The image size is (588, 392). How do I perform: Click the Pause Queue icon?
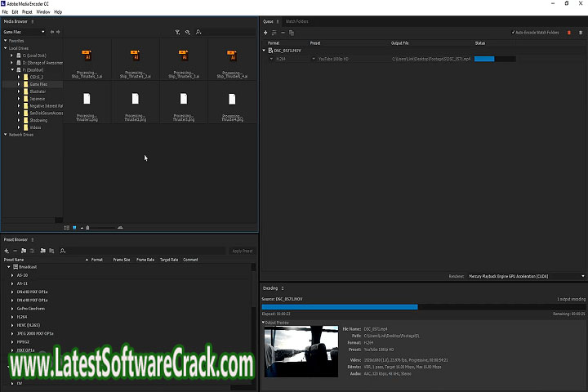(x=578, y=32)
